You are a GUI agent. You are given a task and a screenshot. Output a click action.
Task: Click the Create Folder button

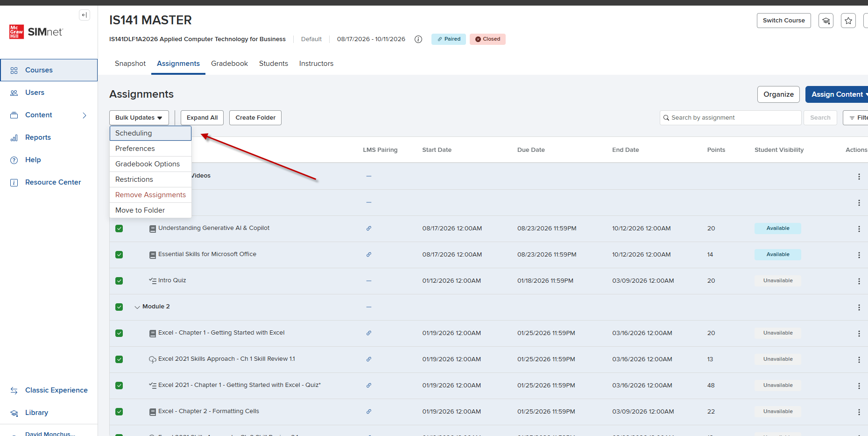(x=255, y=118)
